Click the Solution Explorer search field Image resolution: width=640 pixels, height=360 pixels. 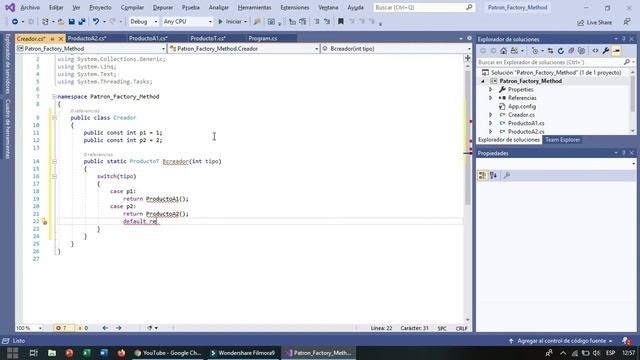(555, 62)
